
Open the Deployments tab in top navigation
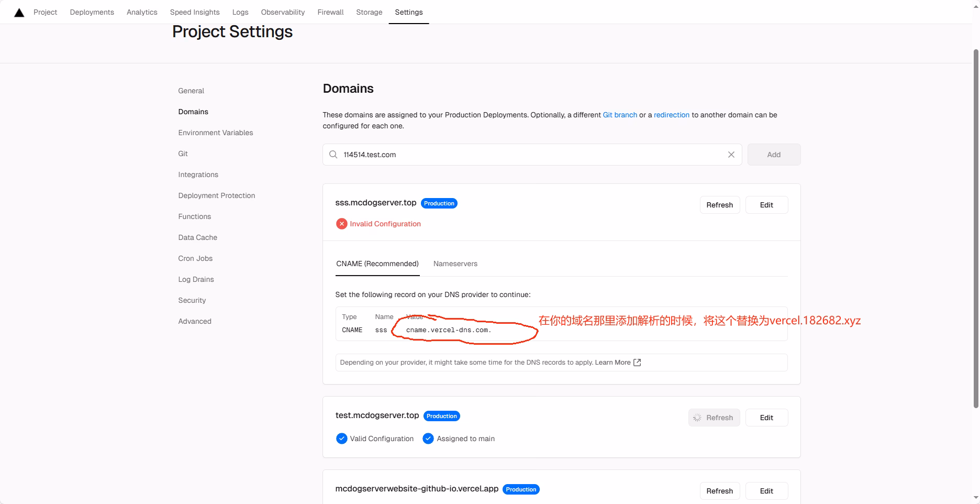tap(92, 12)
